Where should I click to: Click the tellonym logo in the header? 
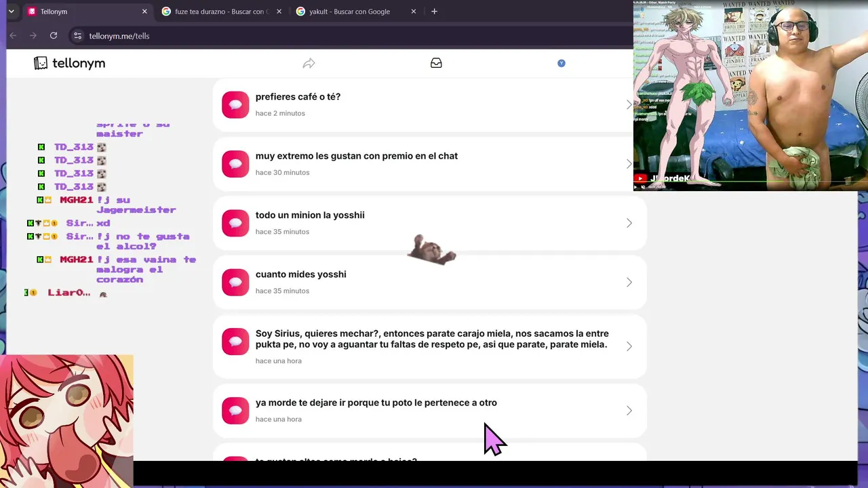click(x=70, y=63)
